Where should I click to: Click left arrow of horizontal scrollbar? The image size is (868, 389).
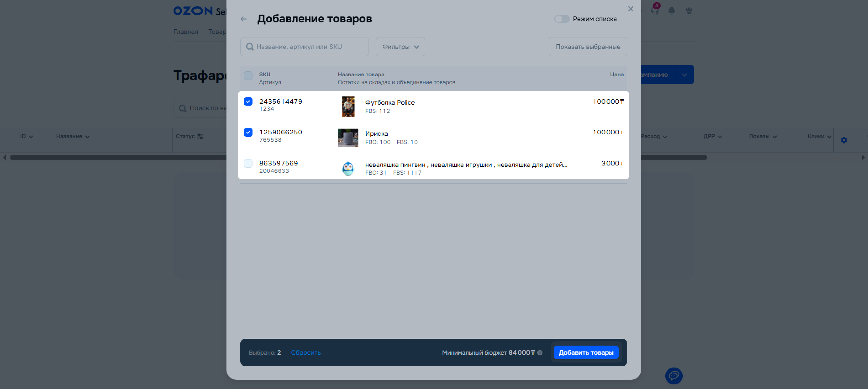tap(4, 157)
